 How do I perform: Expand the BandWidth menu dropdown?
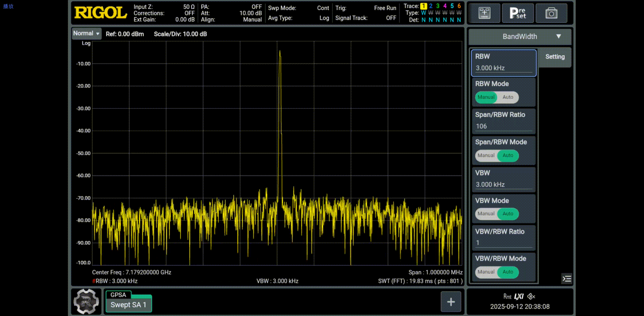pos(520,37)
